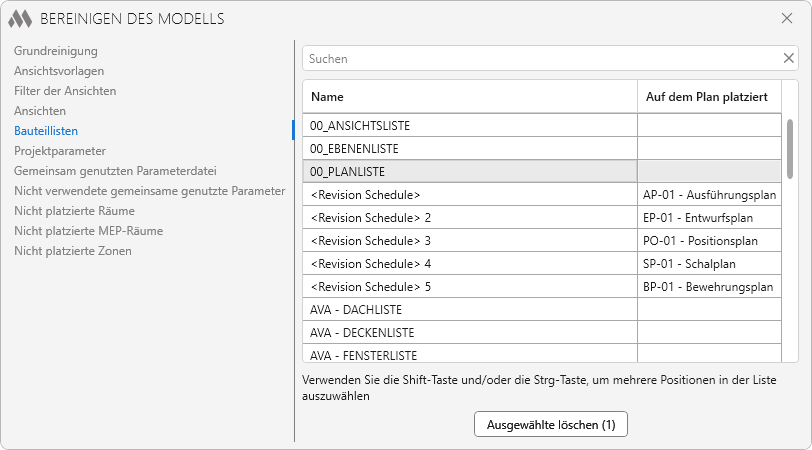Switch to Filter der Ansichten

(65, 90)
